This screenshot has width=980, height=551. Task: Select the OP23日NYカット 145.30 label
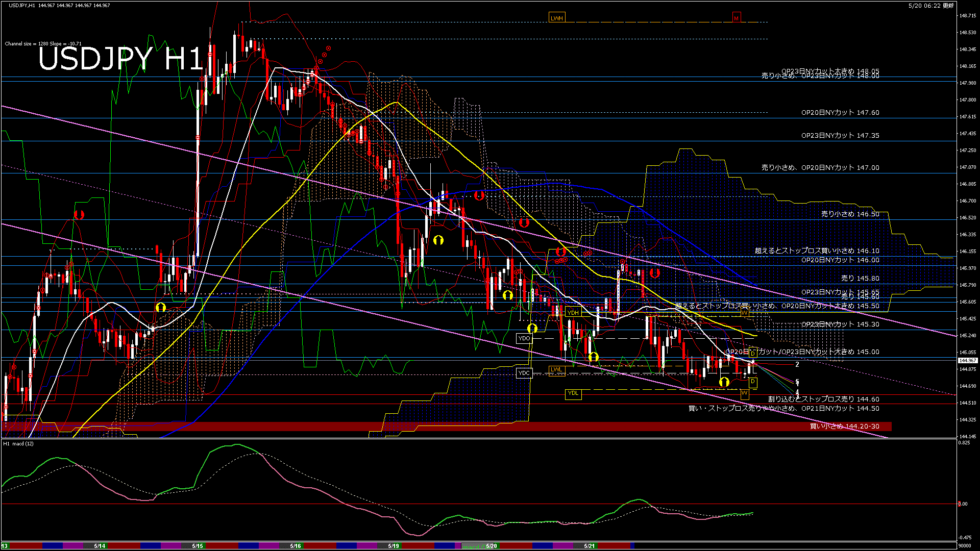(840, 324)
